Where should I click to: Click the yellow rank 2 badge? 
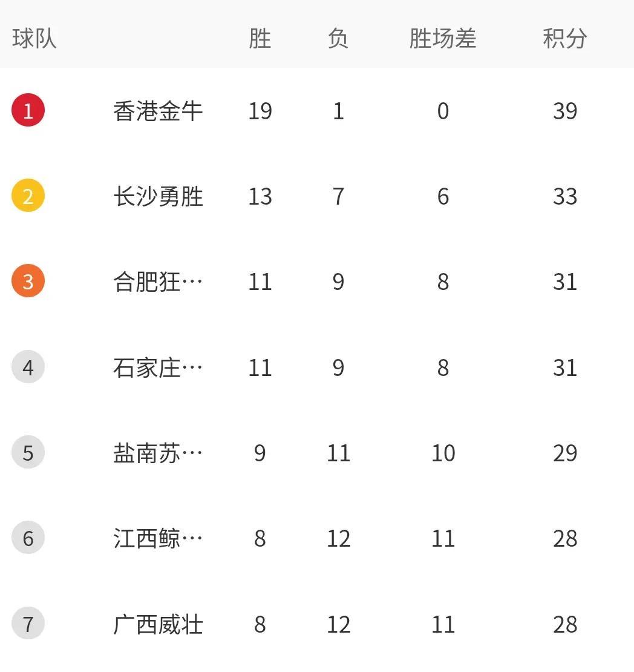[28, 196]
